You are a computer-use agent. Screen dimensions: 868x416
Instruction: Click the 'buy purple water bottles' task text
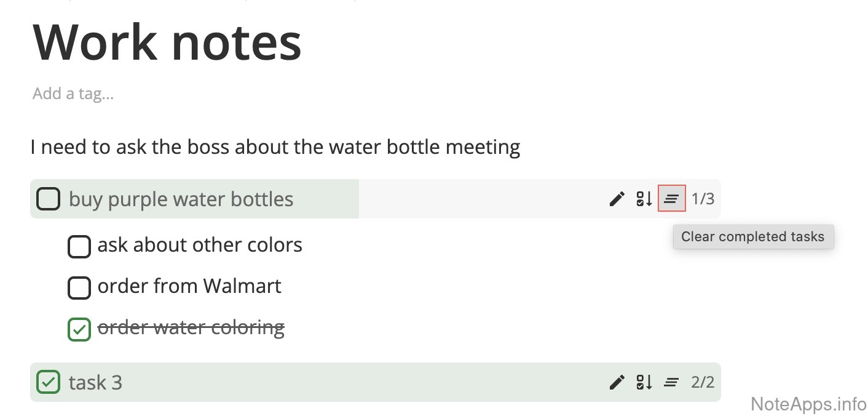point(181,199)
